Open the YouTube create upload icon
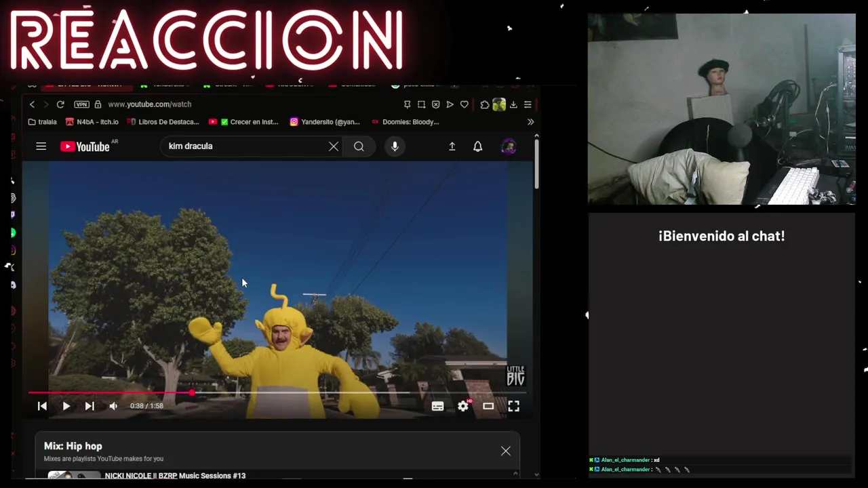The width and height of the screenshot is (868, 488). (x=452, y=146)
